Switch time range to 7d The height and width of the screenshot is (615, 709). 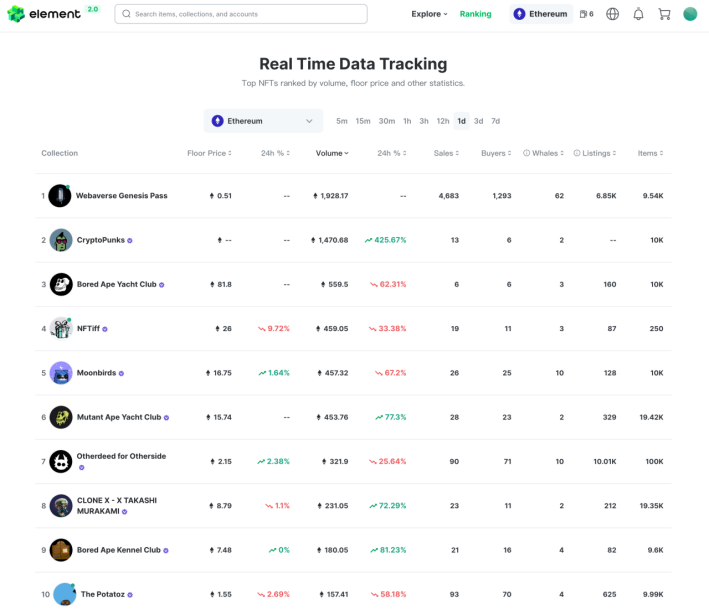coord(495,121)
